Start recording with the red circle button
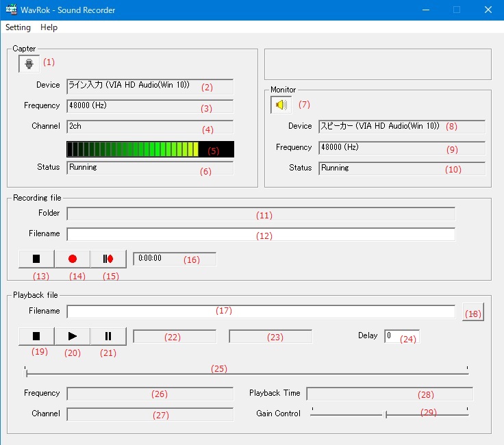The height and width of the screenshot is (445, 504). click(x=73, y=259)
